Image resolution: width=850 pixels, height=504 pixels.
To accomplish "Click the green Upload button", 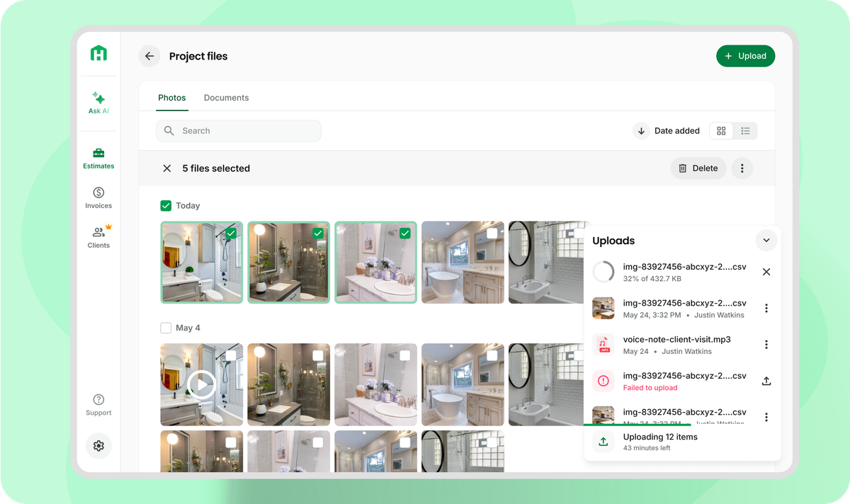I will (745, 56).
